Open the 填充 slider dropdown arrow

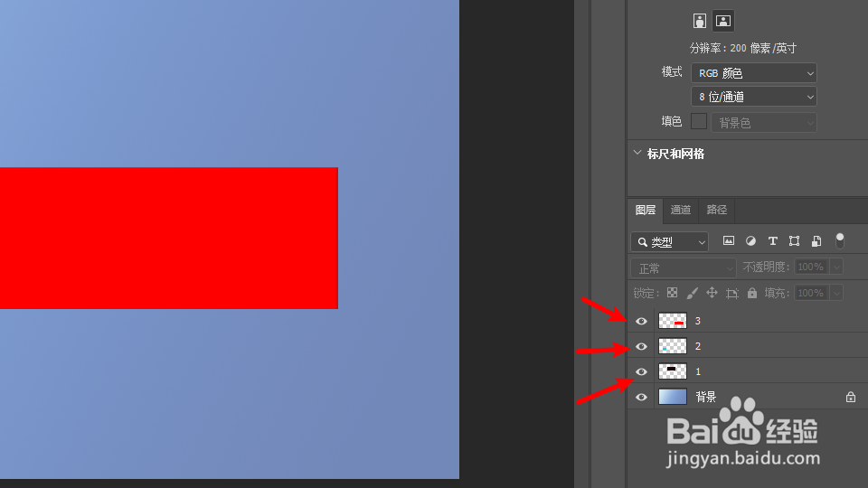[x=836, y=293]
